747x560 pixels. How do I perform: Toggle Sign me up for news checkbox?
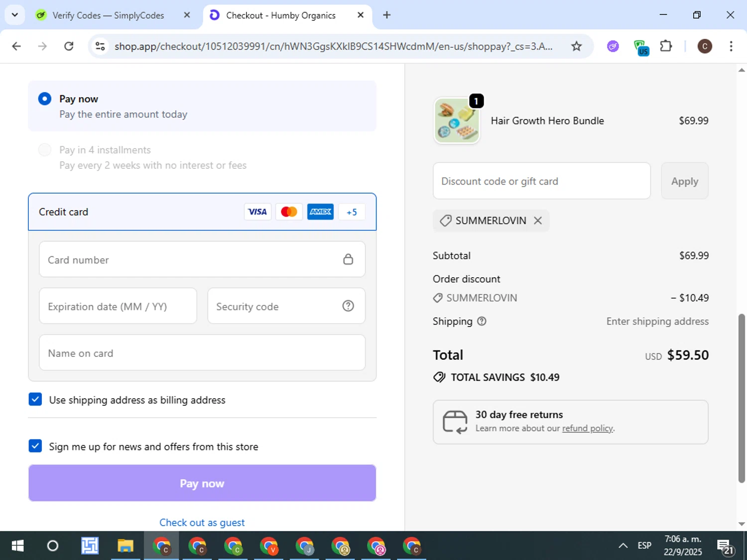[x=35, y=446]
